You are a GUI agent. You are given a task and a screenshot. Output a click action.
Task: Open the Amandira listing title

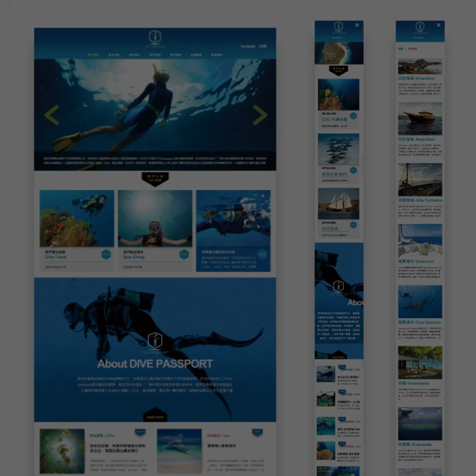(x=416, y=78)
